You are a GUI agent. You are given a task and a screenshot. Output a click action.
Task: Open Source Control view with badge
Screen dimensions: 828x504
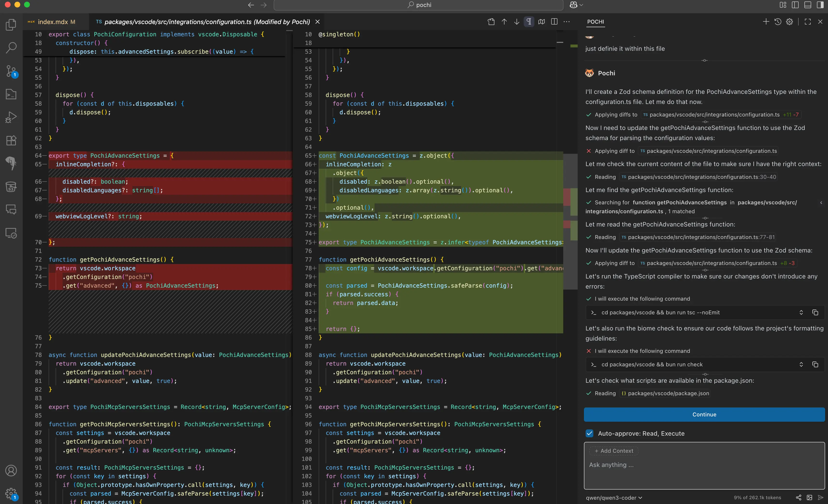tap(11, 71)
